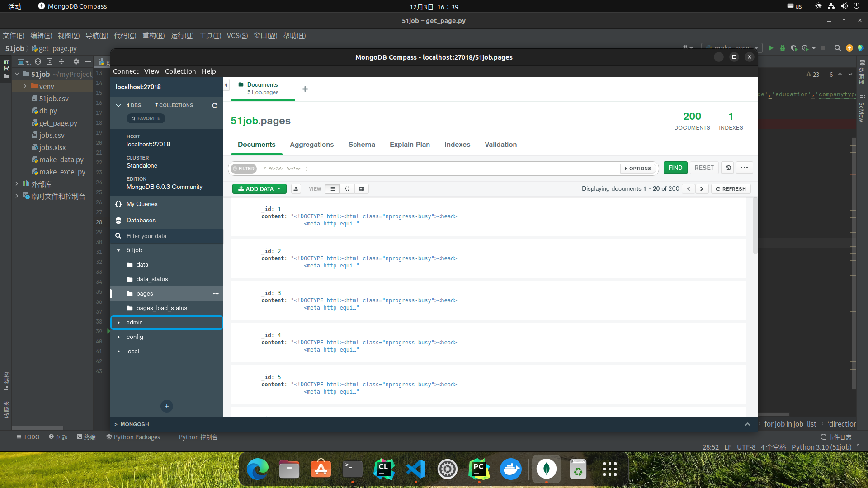Create database with round plus button
This screenshot has height=488, width=868.
167,406
